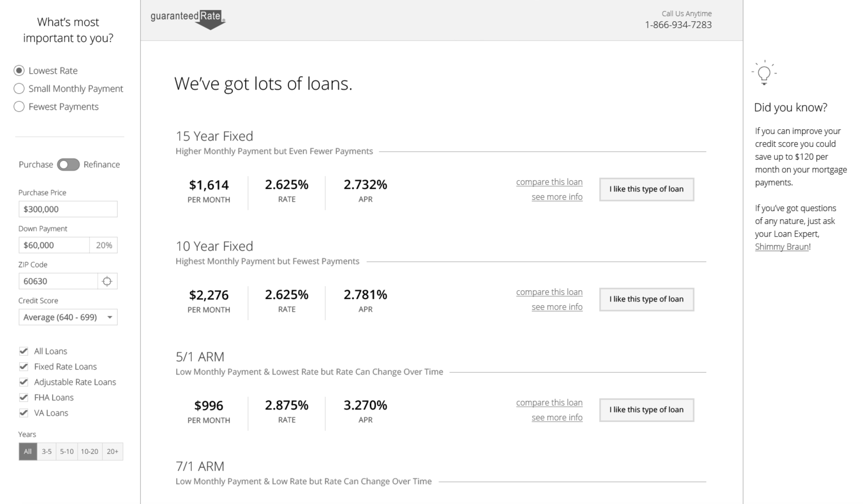Choose Fewest Payments radio button
The width and height of the screenshot is (863, 504).
pos(19,107)
